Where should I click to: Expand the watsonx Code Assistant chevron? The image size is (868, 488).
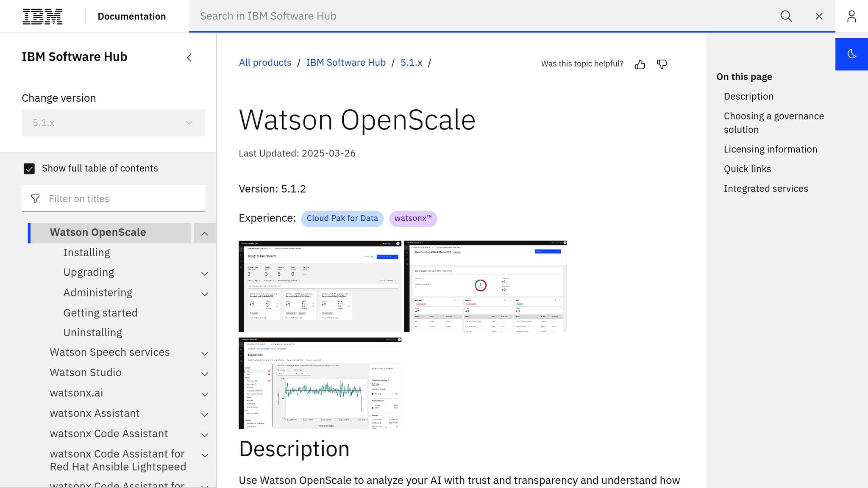(205, 435)
